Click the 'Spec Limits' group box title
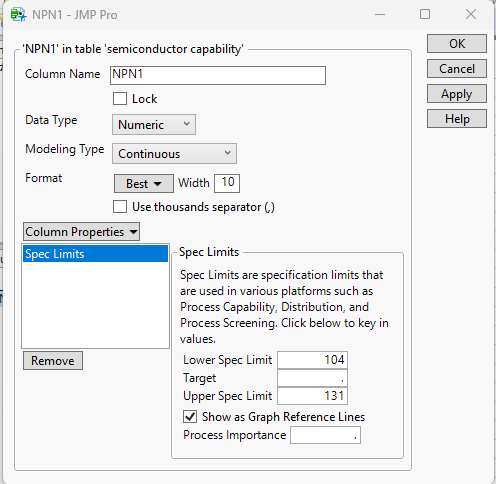The width and height of the screenshot is (496, 484). click(x=209, y=252)
